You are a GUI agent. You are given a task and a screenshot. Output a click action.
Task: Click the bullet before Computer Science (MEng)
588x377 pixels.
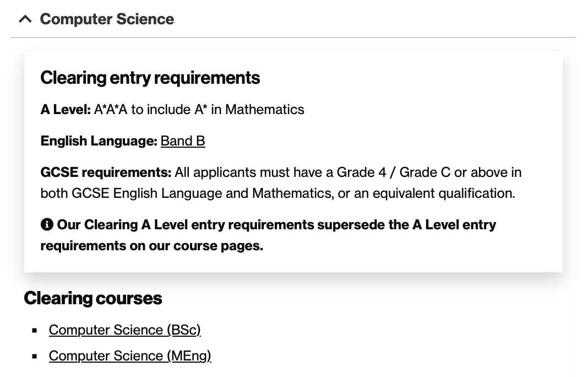click(x=35, y=357)
